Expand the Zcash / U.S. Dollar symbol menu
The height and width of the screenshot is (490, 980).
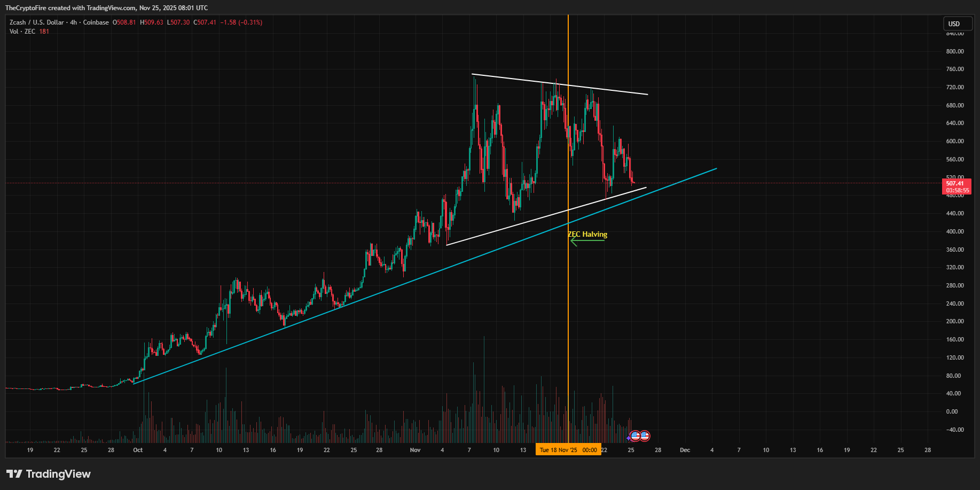[35, 22]
